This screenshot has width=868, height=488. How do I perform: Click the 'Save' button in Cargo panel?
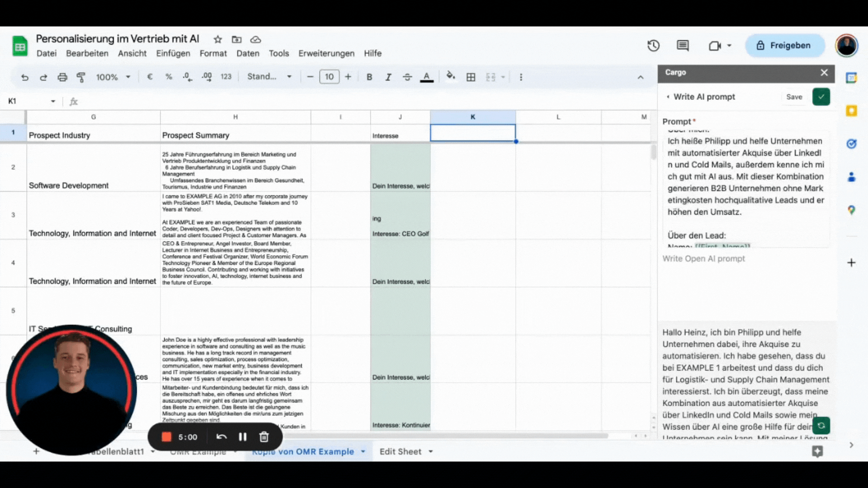(794, 97)
